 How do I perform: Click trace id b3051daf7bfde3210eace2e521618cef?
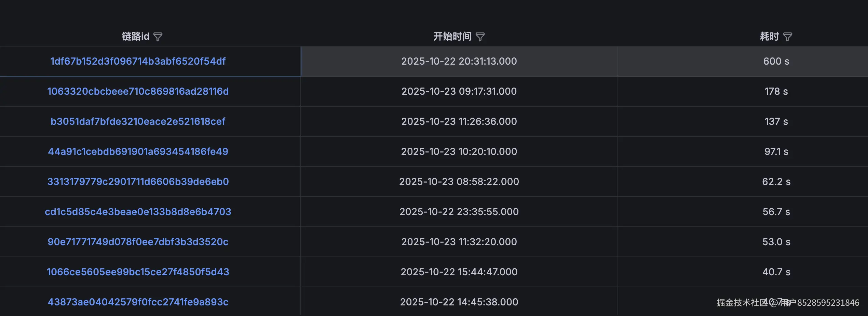coord(138,121)
